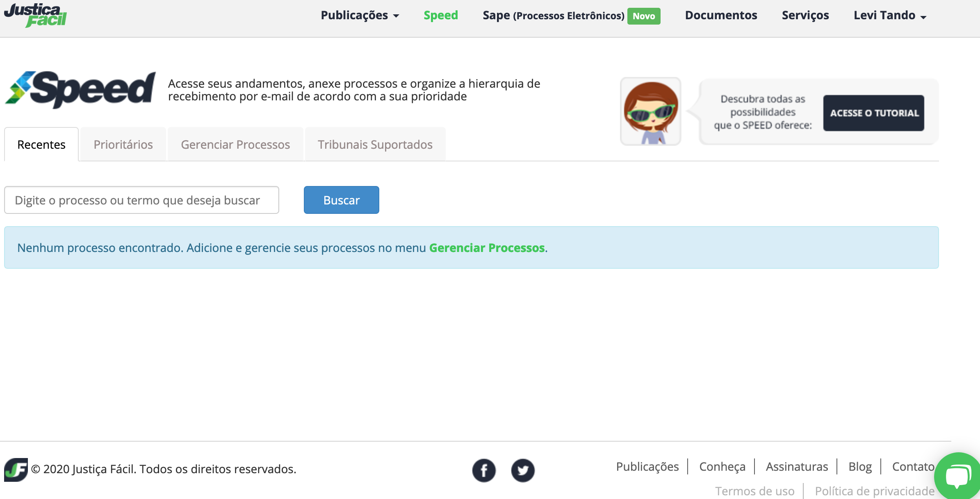980x499 pixels.
Task: Open Sape Processos Eletrônicos menu item
Action: pyautogui.click(x=553, y=16)
